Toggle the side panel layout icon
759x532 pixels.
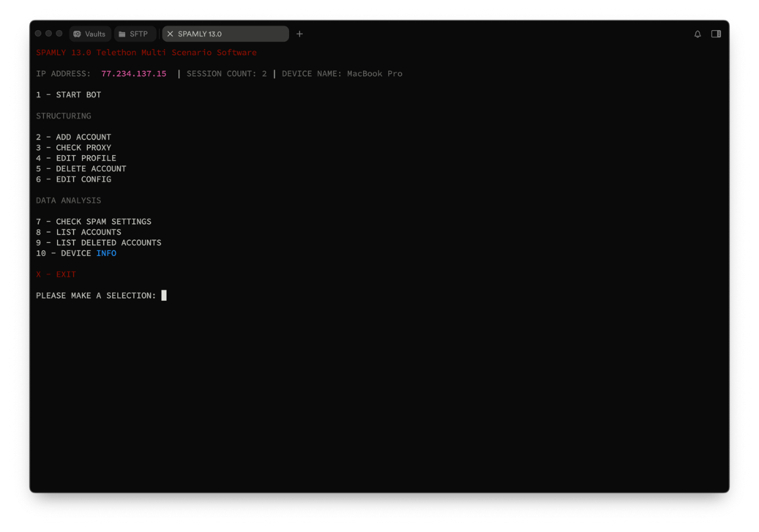(716, 34)
